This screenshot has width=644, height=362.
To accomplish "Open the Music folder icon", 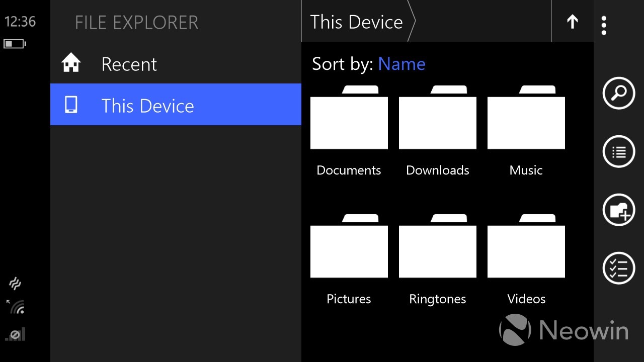I will click(x=526, y=118).
